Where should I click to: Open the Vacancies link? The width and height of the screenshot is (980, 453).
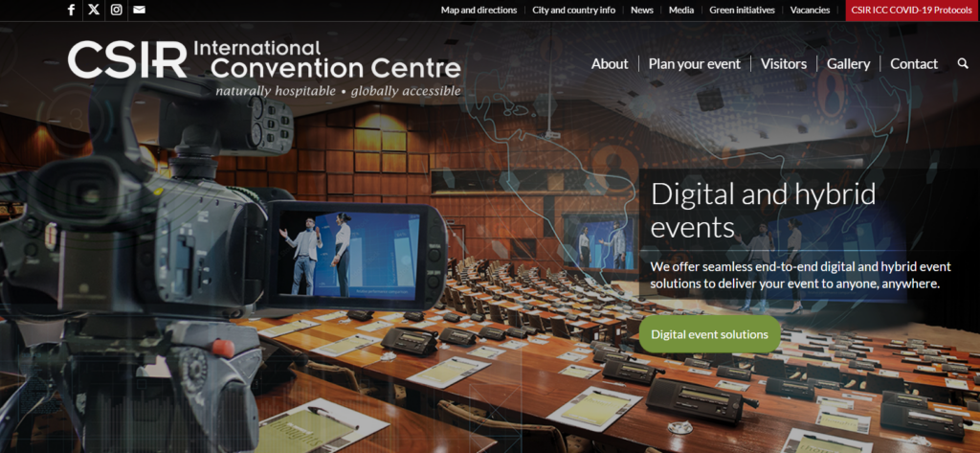(810, 10)
